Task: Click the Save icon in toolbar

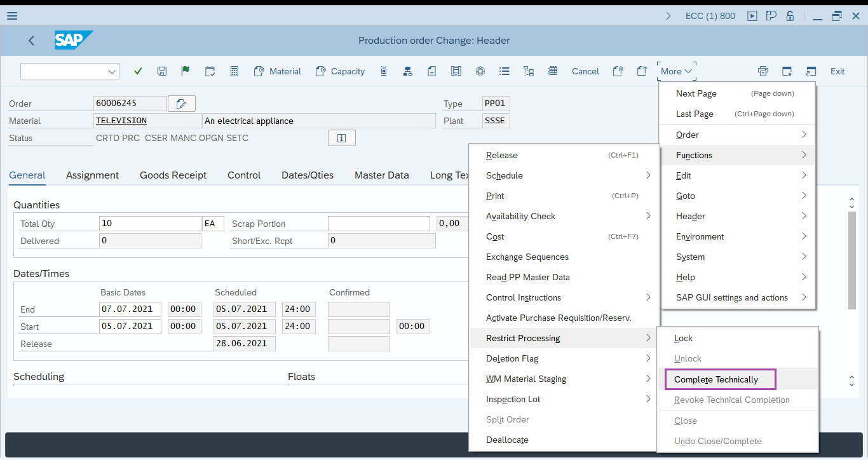Action: coord(162,71)
